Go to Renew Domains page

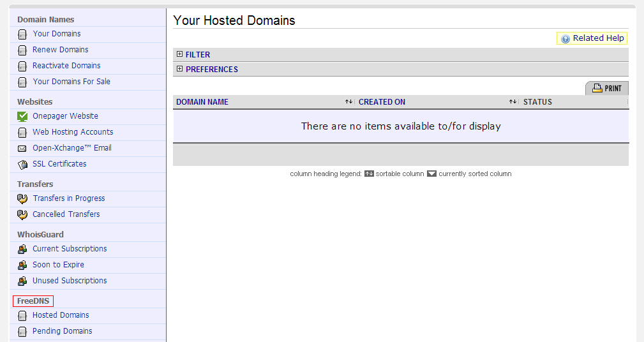click(61, 50)
